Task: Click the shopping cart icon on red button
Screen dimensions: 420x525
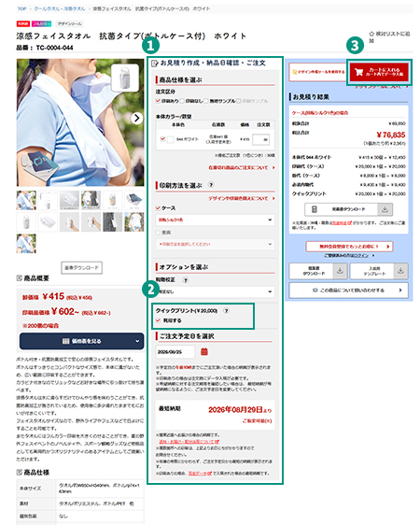Action: [358, 72]
